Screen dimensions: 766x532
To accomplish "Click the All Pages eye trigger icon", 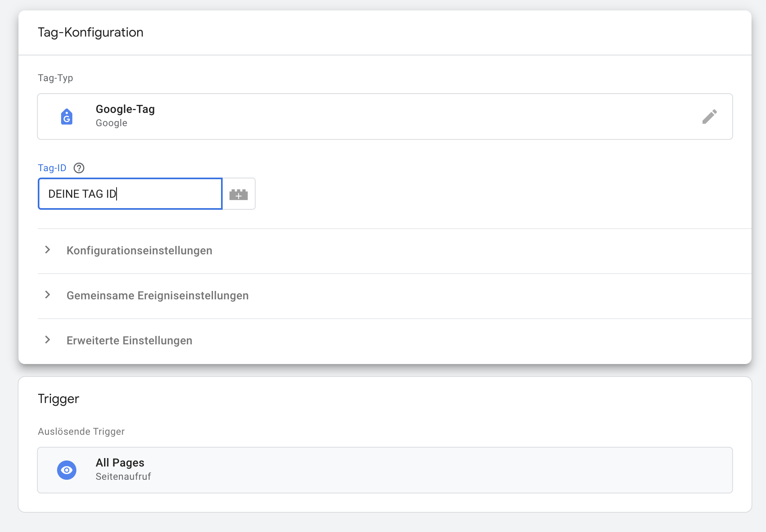I will point(67,470).
